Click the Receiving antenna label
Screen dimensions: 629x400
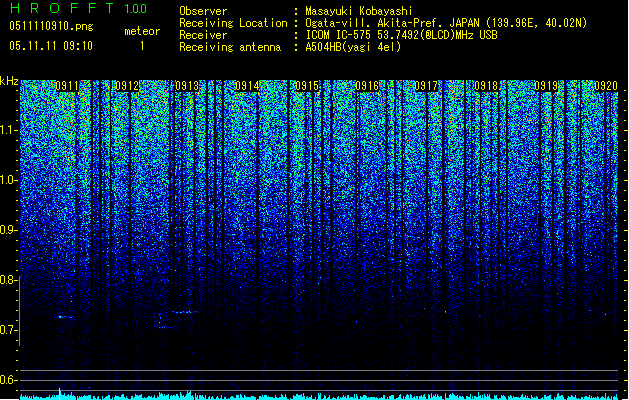[x=230, y=47]
